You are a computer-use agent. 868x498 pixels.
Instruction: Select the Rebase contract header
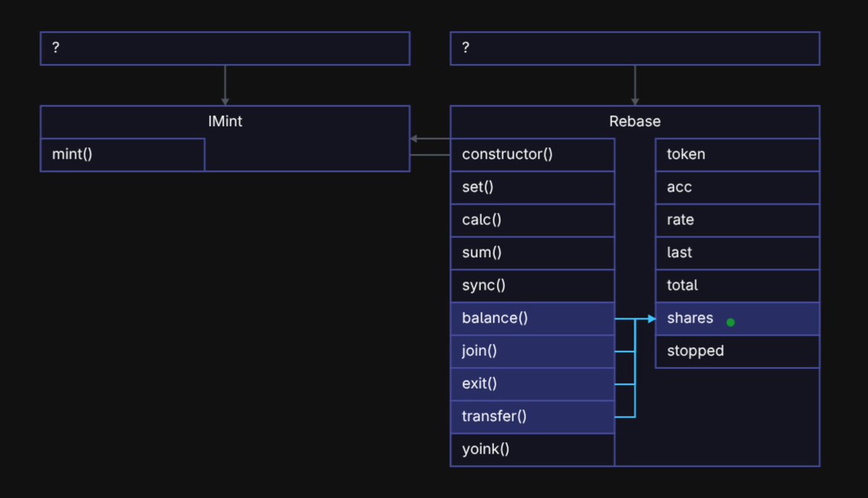pyautogui.click(x=634, y=121)
